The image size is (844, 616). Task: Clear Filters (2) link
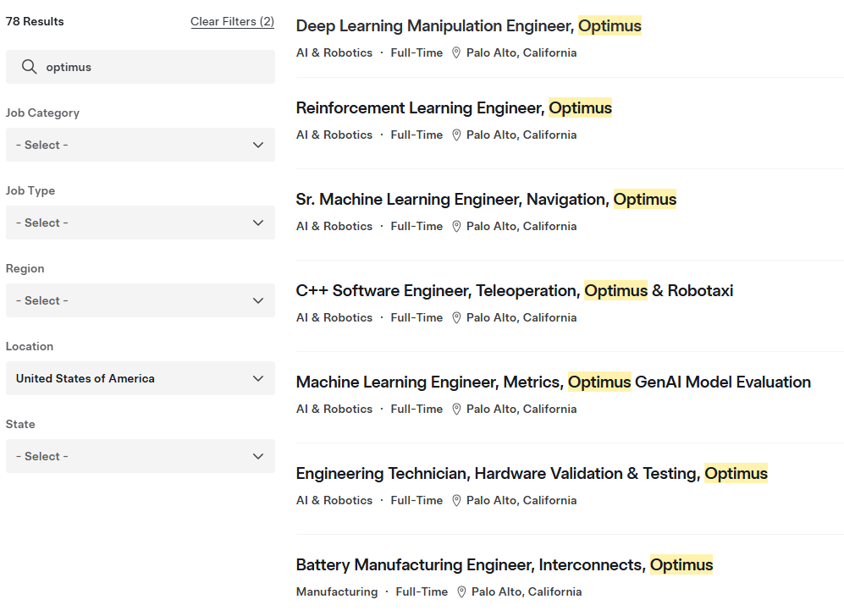pyautogui.click(x=232, y=21)
